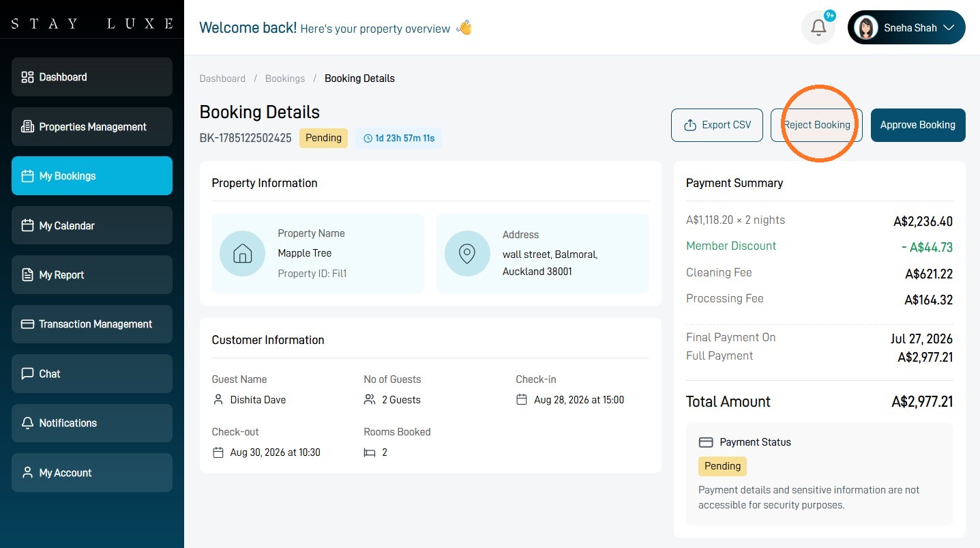
Task: Click the Stay Luxe logo
Action: tap(92, 24)
